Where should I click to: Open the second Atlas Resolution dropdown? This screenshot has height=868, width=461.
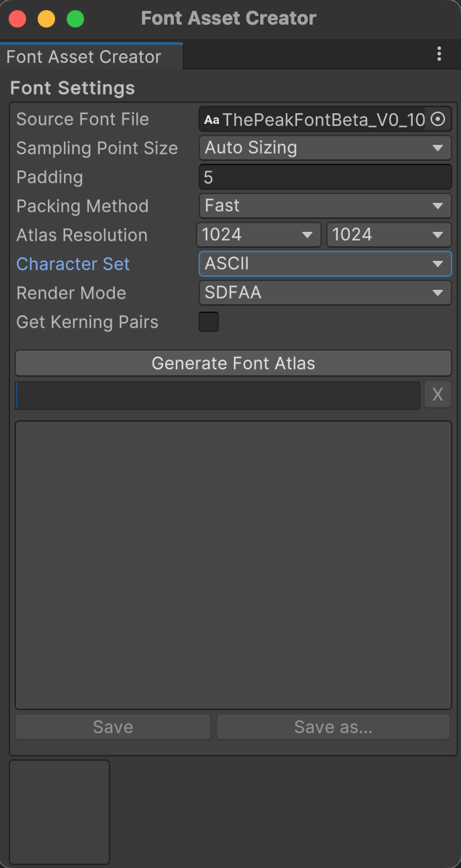389,235
